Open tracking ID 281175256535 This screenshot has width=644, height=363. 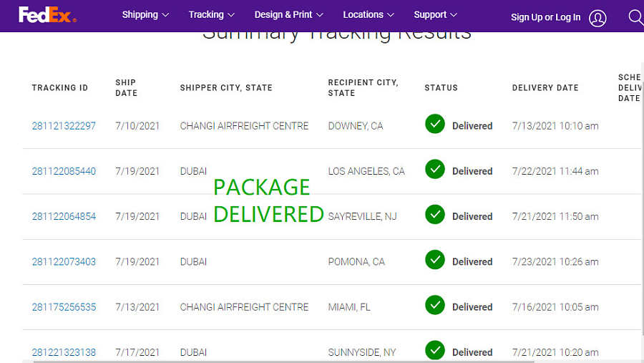64,307
